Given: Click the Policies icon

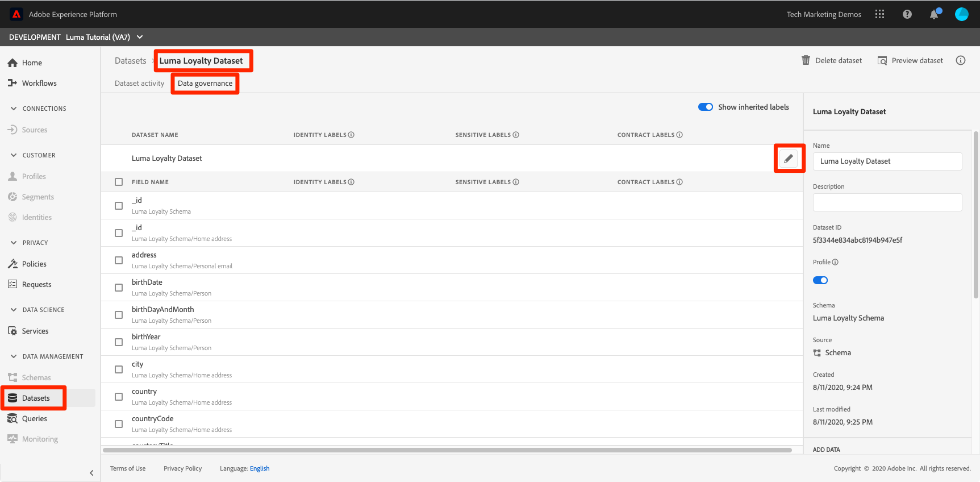Looking at the screenshot, I should [x=12, y=264].
